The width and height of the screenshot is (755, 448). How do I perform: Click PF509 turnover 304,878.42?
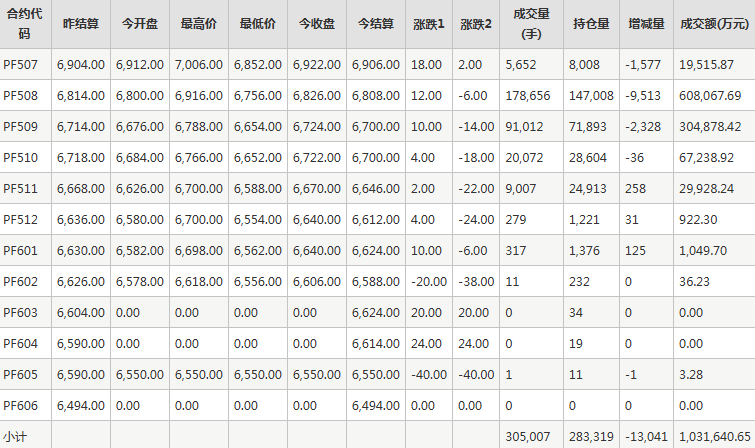(x=710, y=127)
